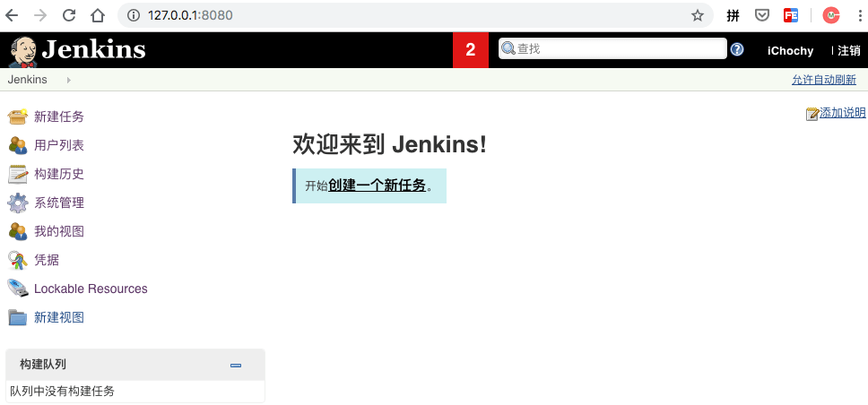This screenshot has height=405, width=868.
Task: Expand the breadcrumb arrow next to Jenkins
Action: point(69,81)
